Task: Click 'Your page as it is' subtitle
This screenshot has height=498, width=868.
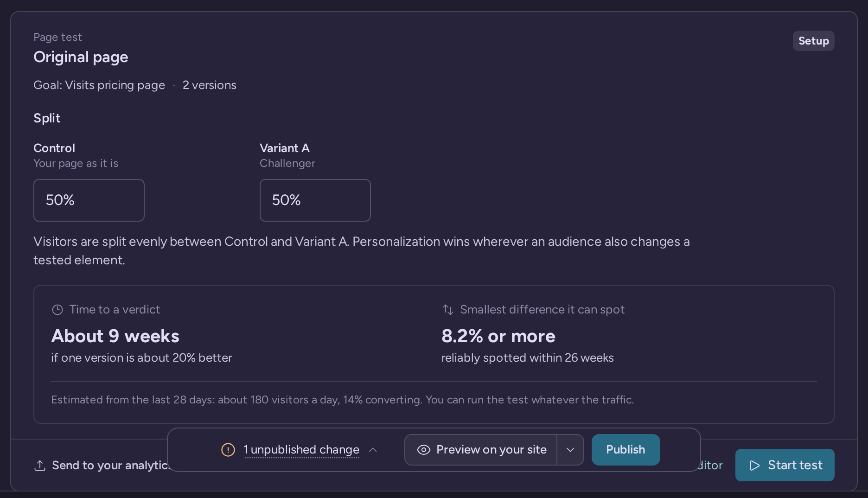Action: click(76, 163)
